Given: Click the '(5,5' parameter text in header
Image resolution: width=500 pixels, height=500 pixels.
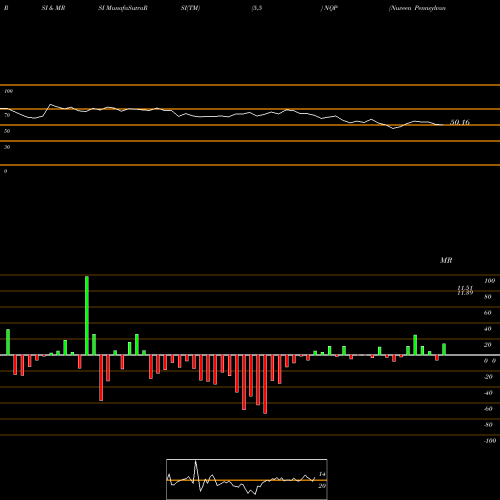Looking at the screenshot, I should 257,8.
